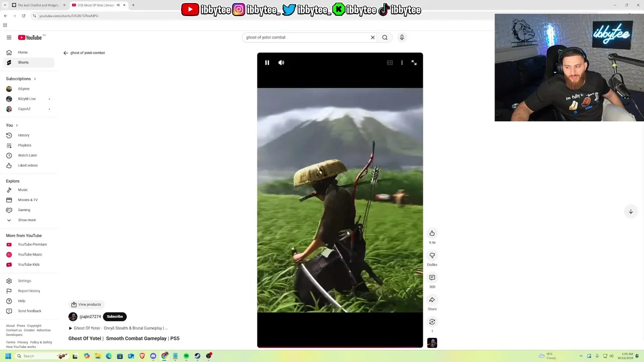Open Report history
This screenshot has width=644, height=362.
tap(28, 291)
